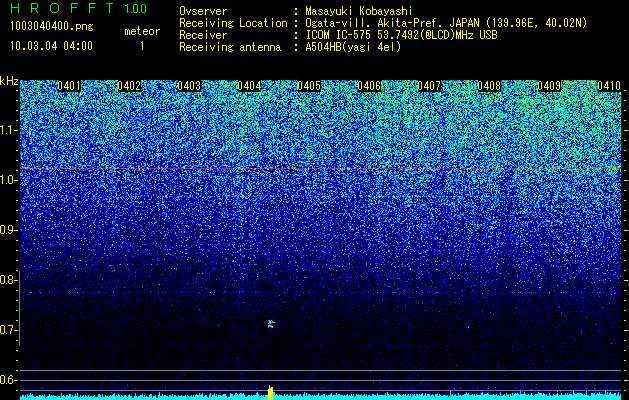
Task: Click the 0406 time marker label
Action: [x=369, y=86]
